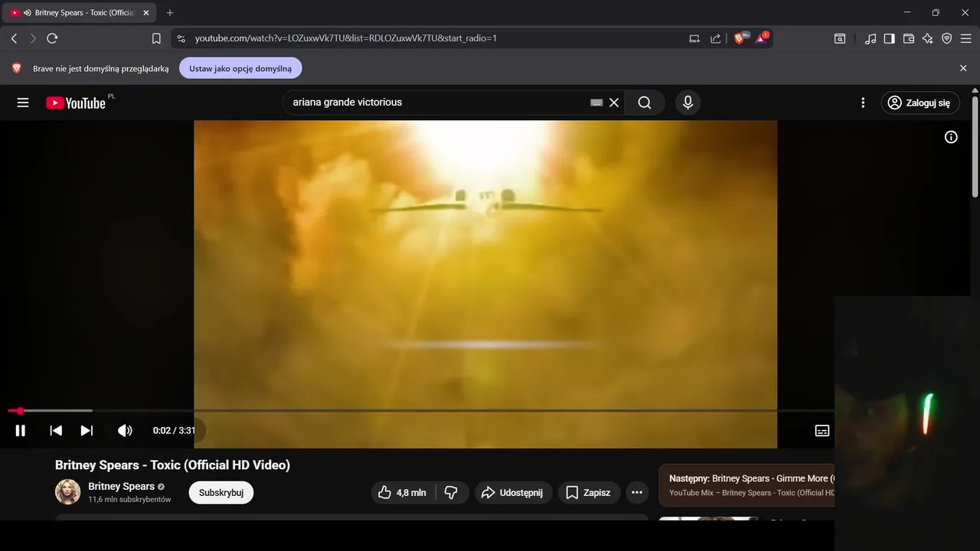Open YouTube settings three-dot menu

(863, 103)
